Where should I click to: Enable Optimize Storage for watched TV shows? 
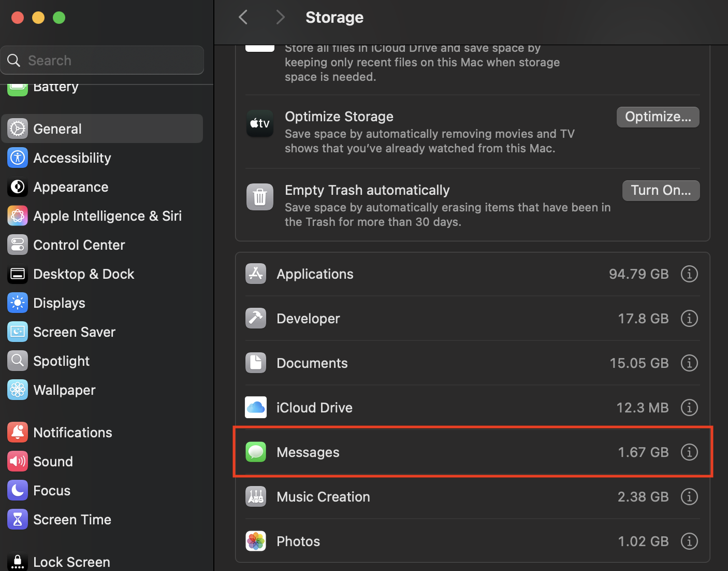point(658,117)
